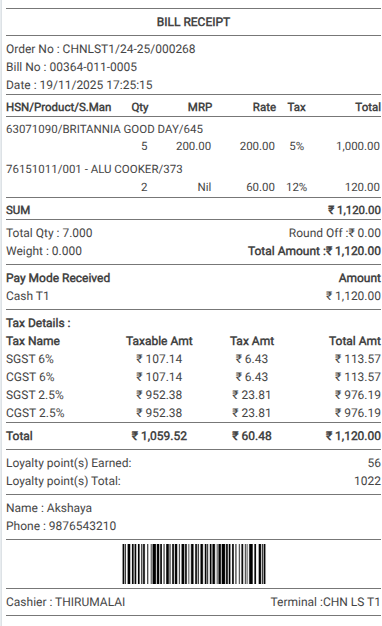
Task: Select the BRITANNIA GOOD DAY product line
Action: tap(105, 129)
